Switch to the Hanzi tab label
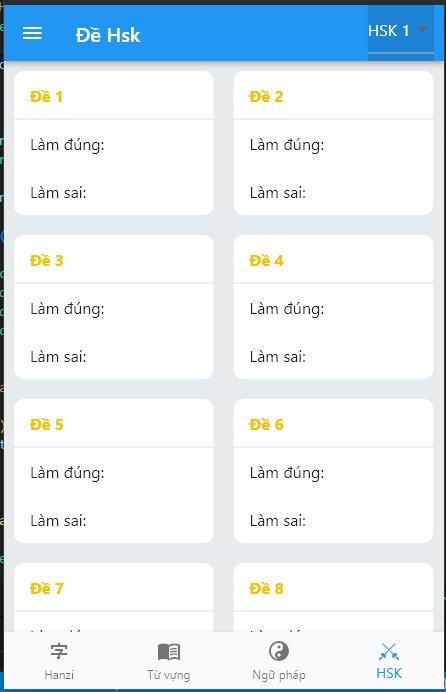Viewport: 446px width, 692px height. tap(59, 675)
